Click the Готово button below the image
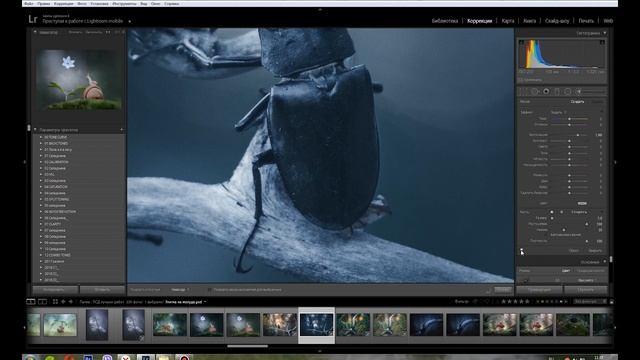 point(503,290)
